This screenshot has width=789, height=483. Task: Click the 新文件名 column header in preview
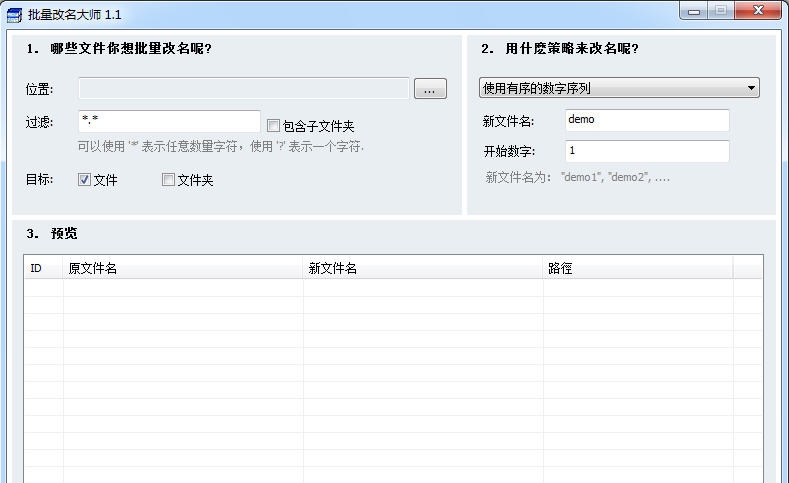(423, 268)
